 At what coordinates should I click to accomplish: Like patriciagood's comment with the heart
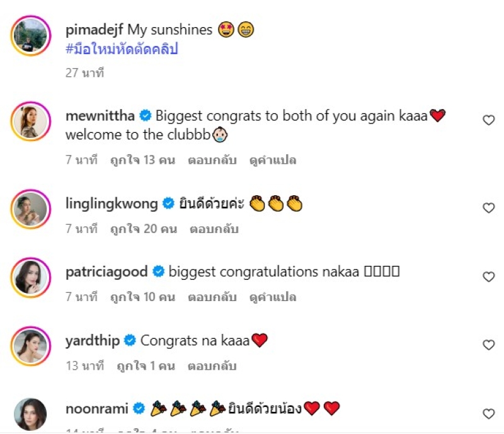pos(488,277)
